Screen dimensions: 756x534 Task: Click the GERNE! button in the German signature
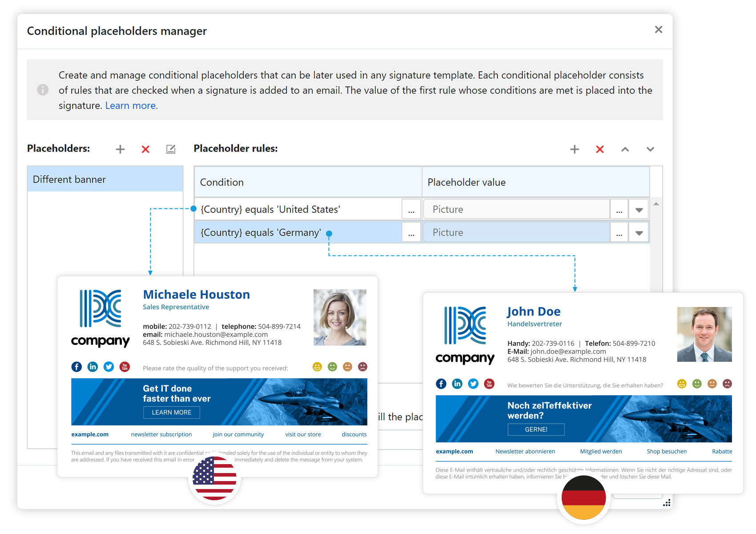tap(536, 429)
